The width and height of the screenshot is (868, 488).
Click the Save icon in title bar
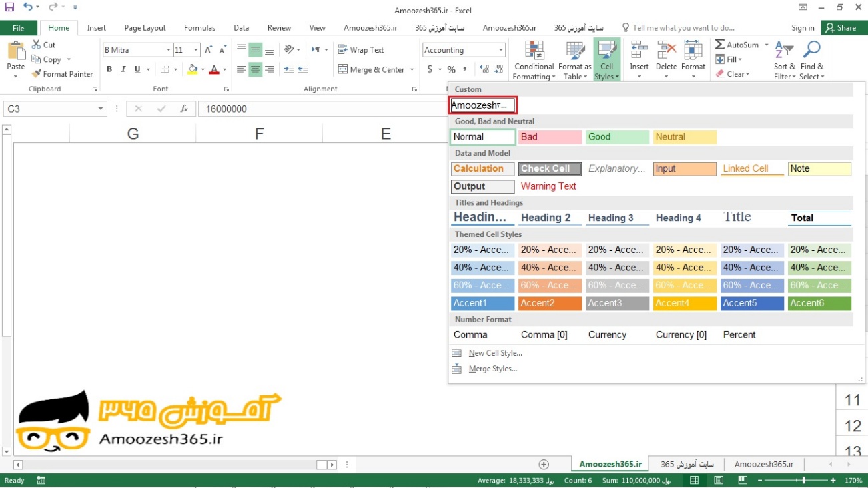tap(9, 7)
